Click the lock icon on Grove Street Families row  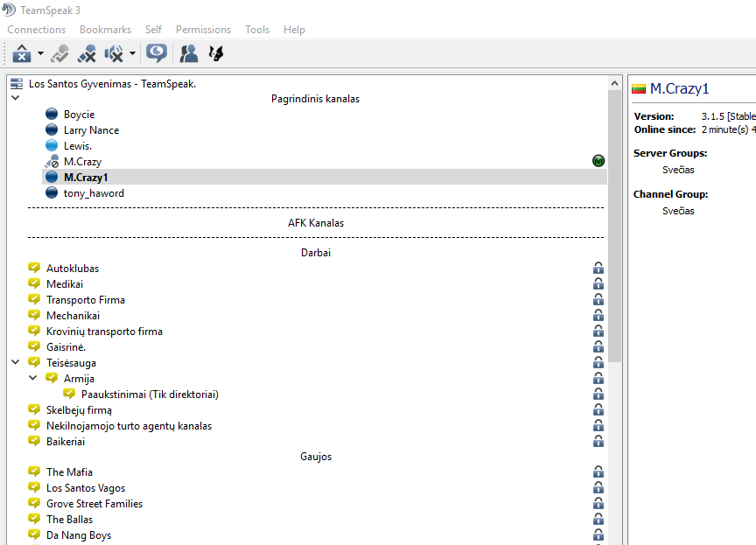(x=598, y=504)
